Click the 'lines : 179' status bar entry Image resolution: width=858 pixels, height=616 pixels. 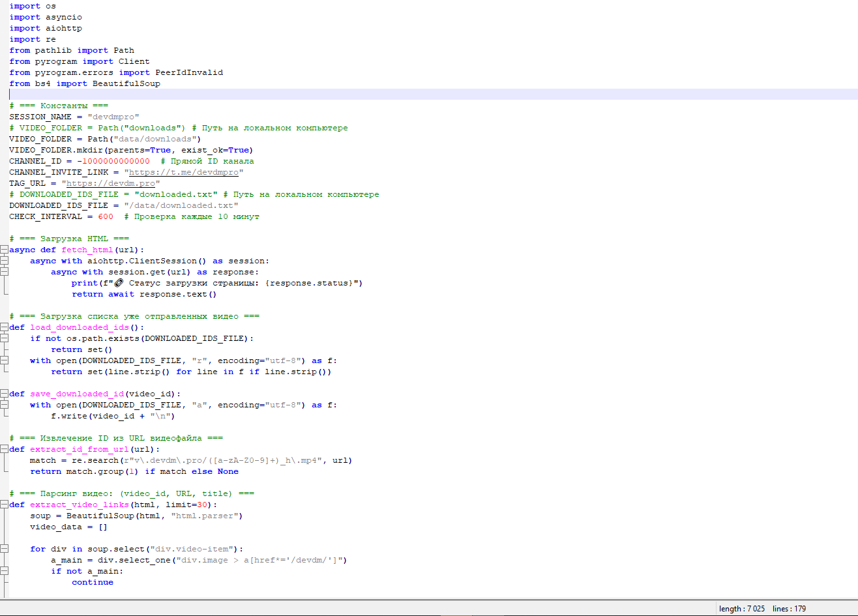(x=790, y=609)
